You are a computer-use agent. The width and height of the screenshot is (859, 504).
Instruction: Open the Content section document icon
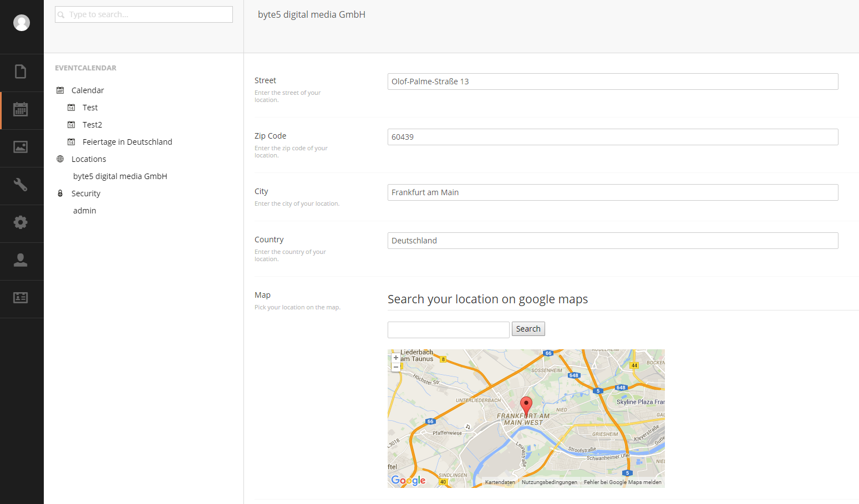tap(21, 72)
